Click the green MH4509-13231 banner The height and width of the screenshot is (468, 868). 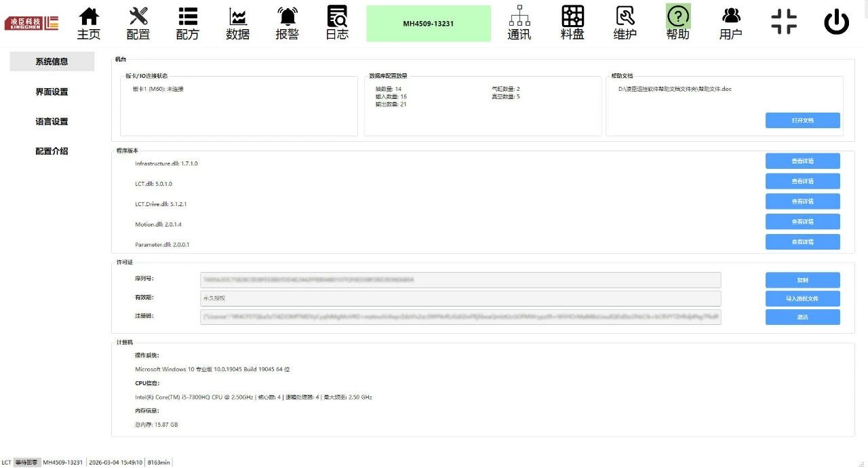click(429, 24)
